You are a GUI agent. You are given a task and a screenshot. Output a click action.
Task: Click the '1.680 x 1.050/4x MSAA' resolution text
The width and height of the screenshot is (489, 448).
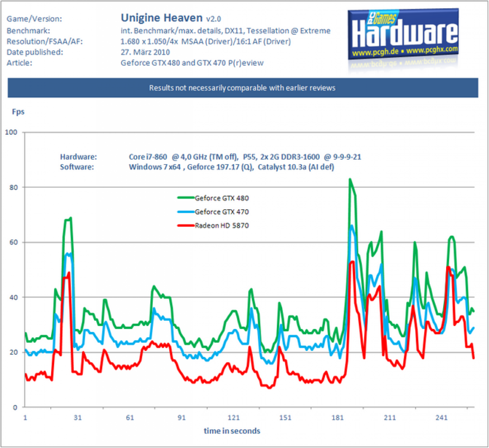(x=206, y=42)
